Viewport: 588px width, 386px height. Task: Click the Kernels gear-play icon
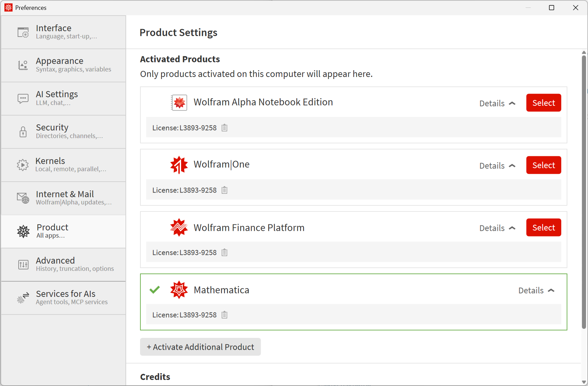[x=23, y=165]
